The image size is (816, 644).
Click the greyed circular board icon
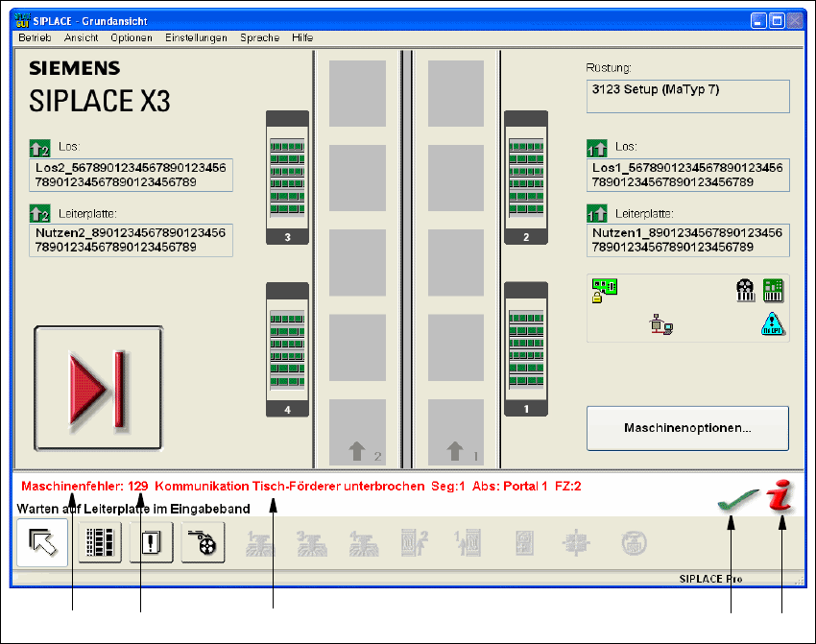tap(634, 543)
